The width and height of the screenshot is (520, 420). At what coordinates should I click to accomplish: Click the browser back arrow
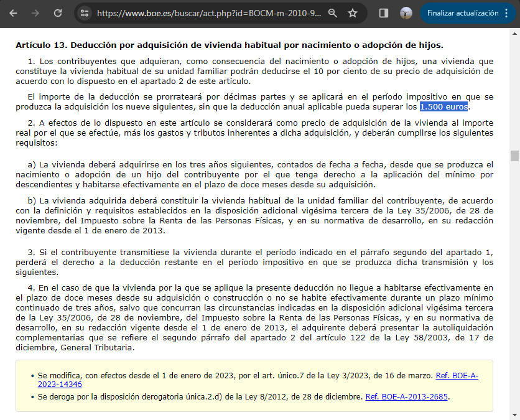coord(13,13)
